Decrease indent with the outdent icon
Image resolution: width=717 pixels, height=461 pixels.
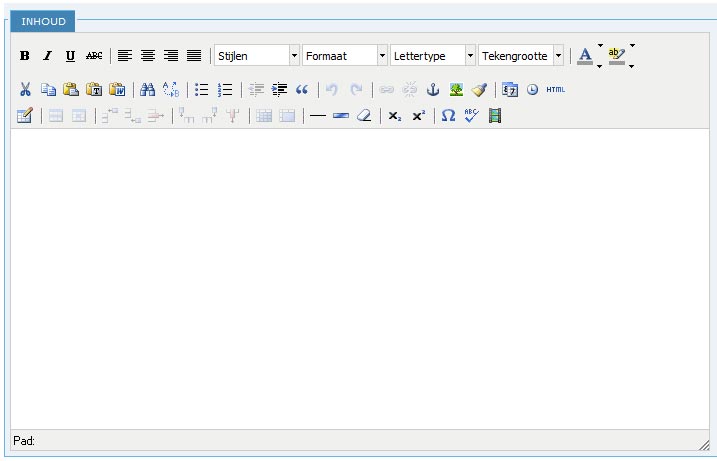pos(256,89)
